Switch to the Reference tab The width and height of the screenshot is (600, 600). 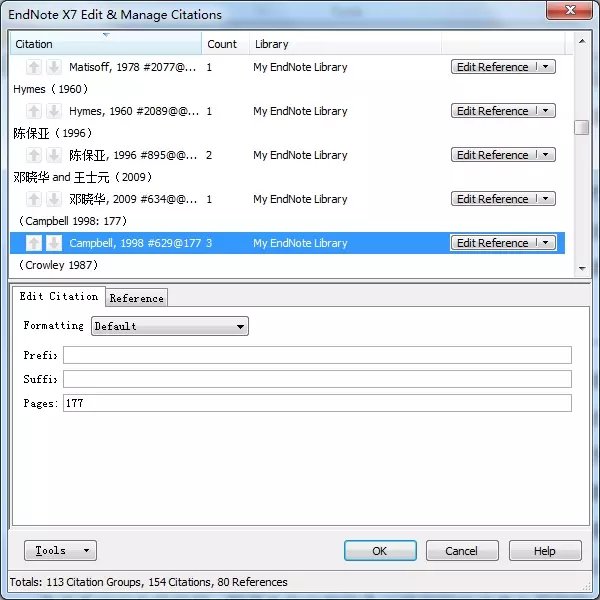(137, 298)
